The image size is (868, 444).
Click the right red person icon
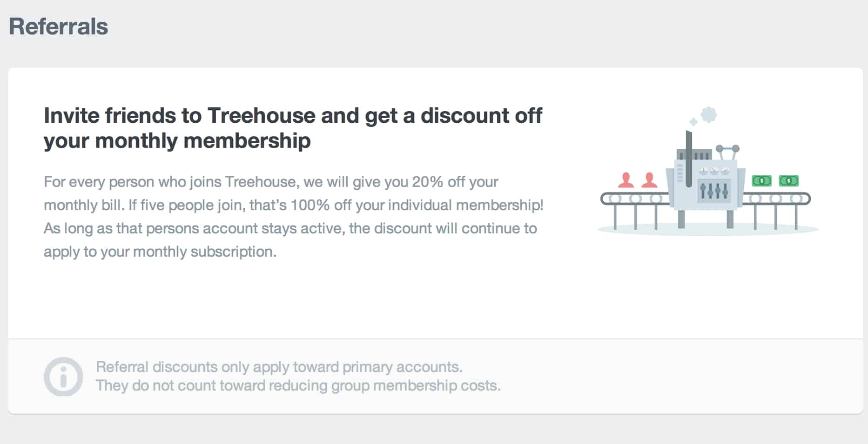649,180
